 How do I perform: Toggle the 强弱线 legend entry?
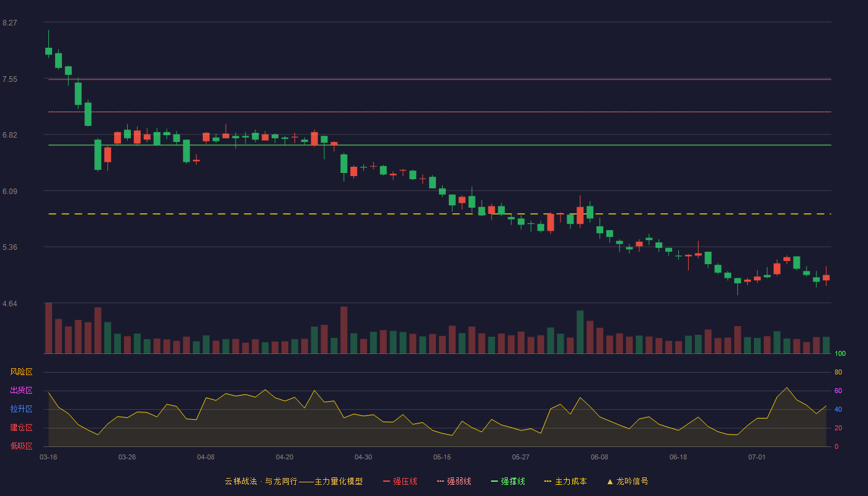[x=454, y=481]
